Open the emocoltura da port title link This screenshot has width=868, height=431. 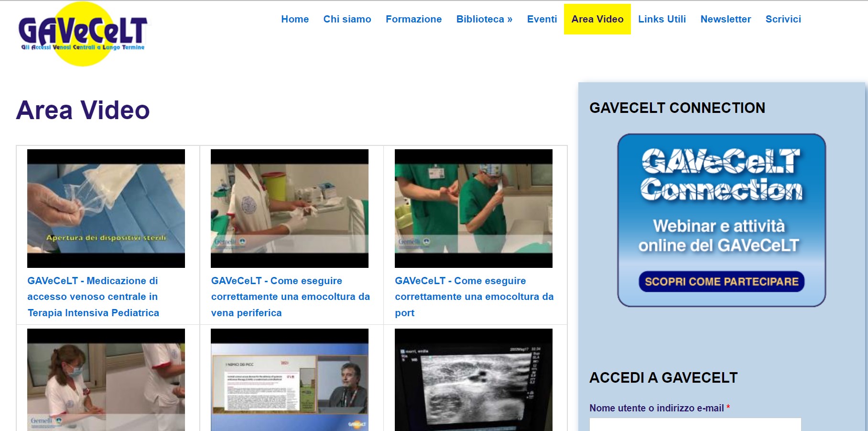point(474,297)
